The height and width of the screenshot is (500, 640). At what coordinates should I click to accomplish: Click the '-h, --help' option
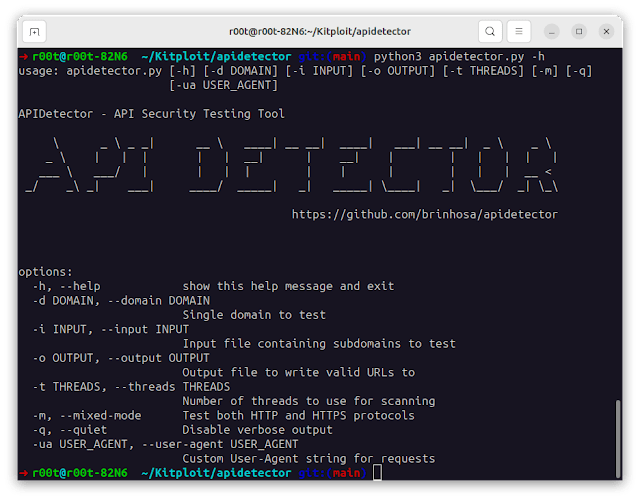67,286
